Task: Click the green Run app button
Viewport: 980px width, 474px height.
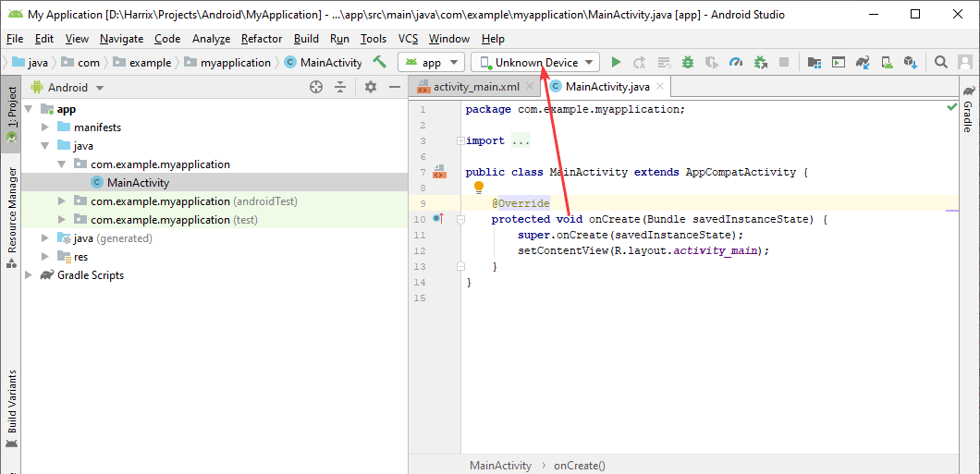Action: click(616, 63)
